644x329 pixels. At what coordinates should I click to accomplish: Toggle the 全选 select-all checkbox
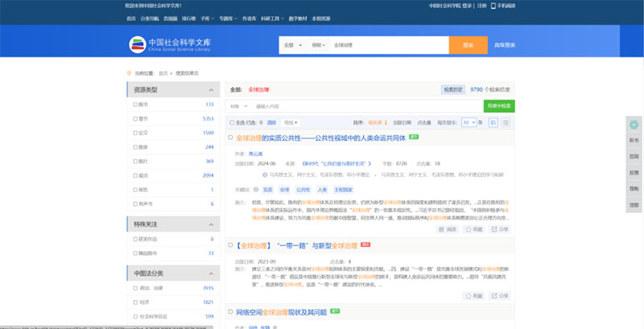pos(233,122)
